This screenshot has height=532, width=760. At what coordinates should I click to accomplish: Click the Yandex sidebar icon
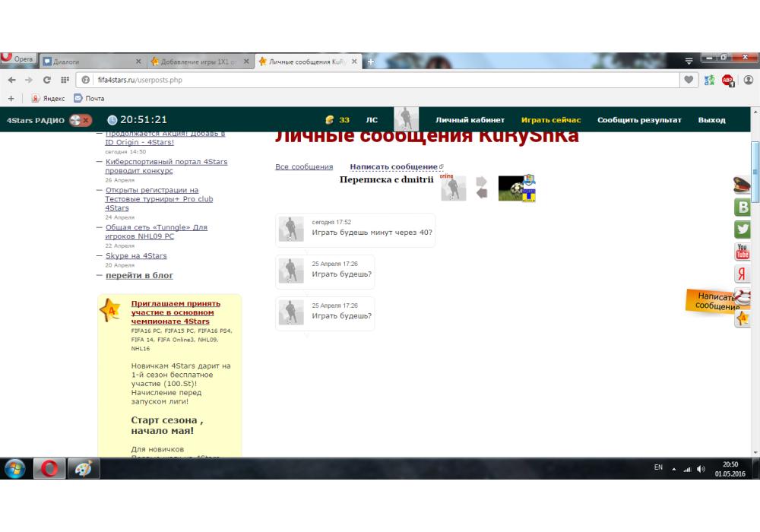[743, 274]
